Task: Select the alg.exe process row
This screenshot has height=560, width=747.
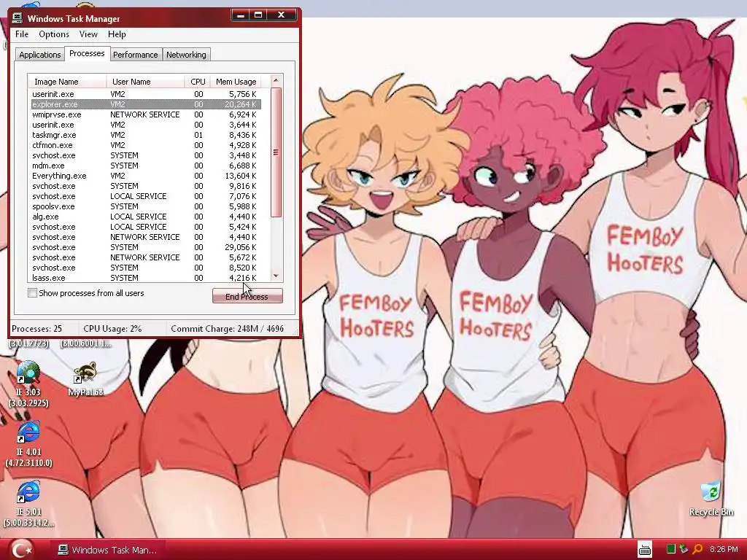Action: click(x=146, y=217)
